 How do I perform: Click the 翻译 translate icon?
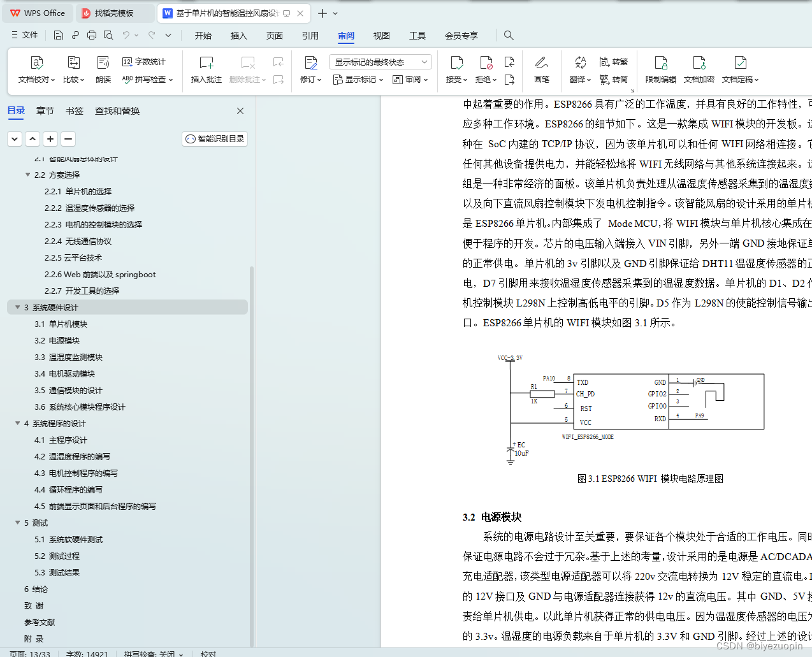tap(580, 62)
